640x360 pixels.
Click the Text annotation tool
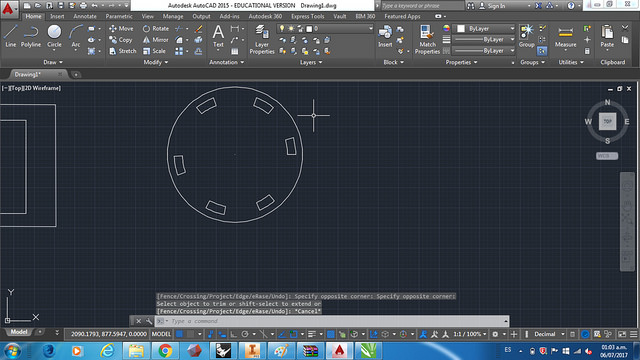218,36
